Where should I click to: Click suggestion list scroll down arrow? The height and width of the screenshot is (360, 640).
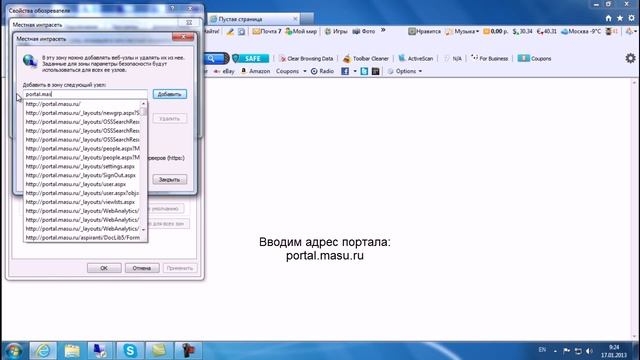[x=143, y=229]
